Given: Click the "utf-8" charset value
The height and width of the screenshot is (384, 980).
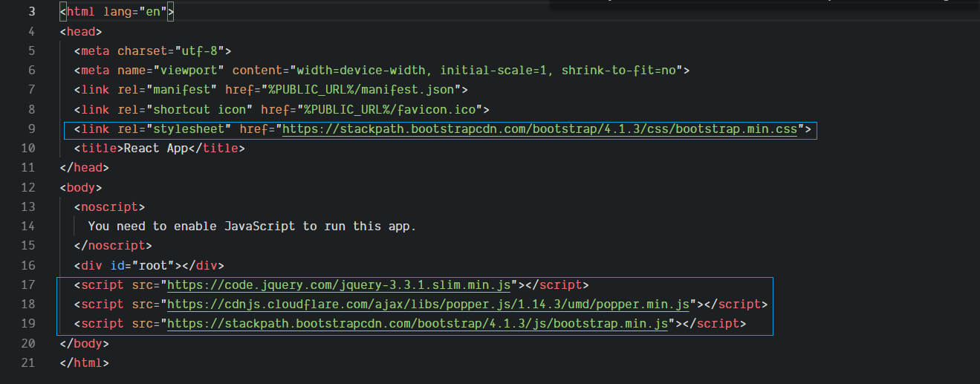Looking at the screenshot, I should click(x=200, y=51).
